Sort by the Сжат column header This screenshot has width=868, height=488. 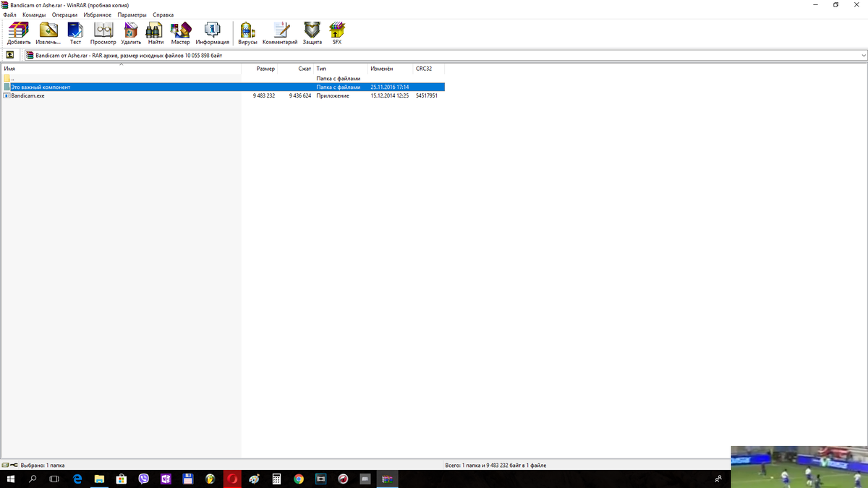(x=295, y=69)
